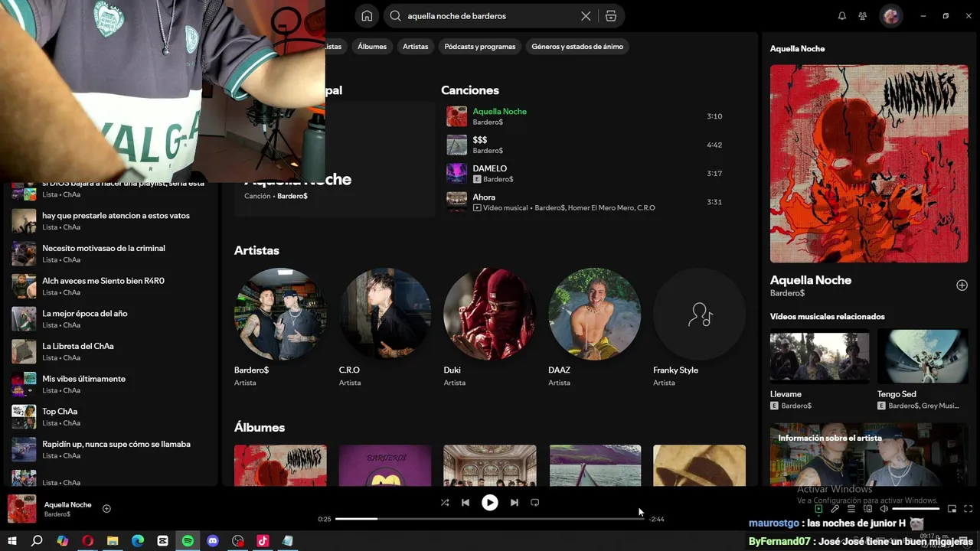The width and height of the screenshot is (980, 551).
Task: Open the purple album cover under Álbumes
Action: pos(385,465)
